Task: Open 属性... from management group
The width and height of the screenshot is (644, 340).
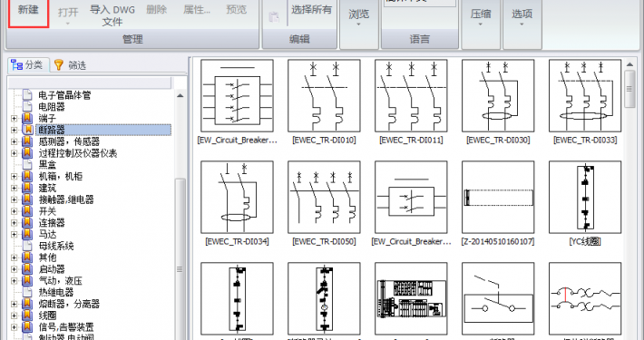Action: 197,10
